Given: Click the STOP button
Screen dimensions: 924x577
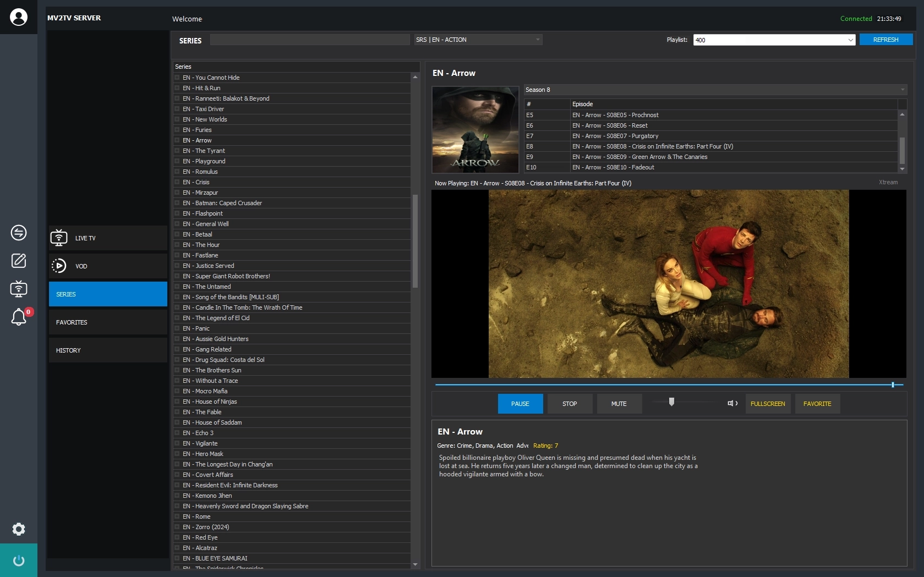Looking at the screenshot, I should click(x=570, y=404).
